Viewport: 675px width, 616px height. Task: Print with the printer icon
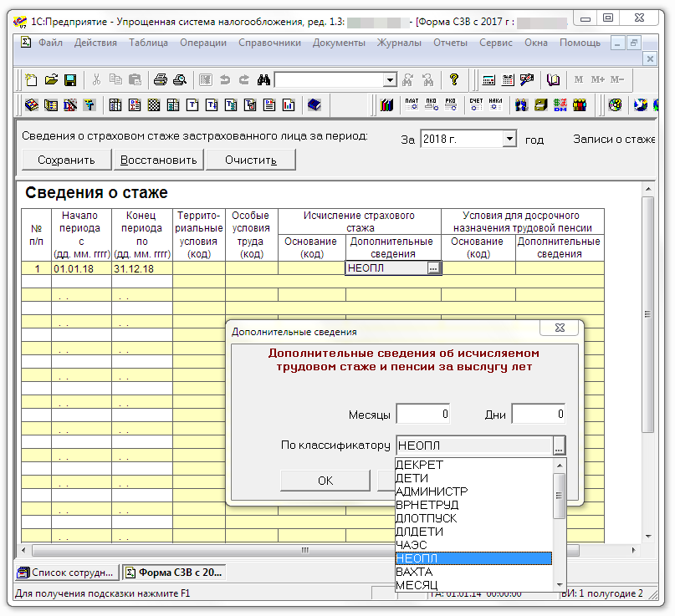161,80
